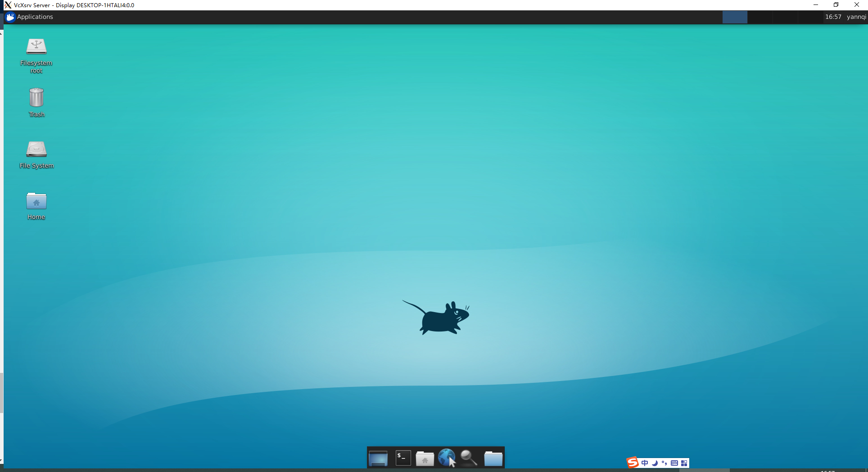Toggle full-width mode via moon icon
The width and height of the screenshot is (868, 472).
(655, 463)
